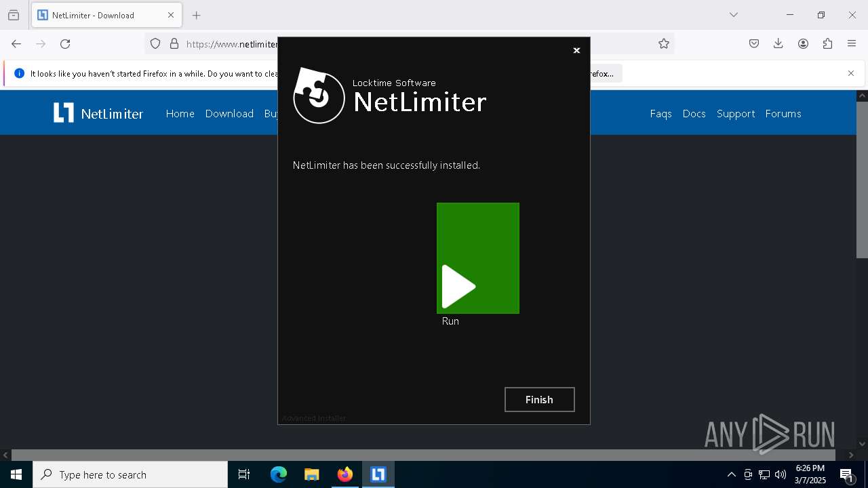Image resolution: width=868 pixels, height=488 pixels.
Task: Open Firefox recent browsing view icon
Action: [14, 15]
